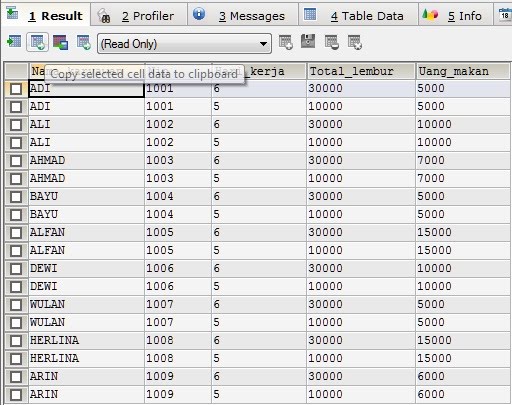This screenshot has width=512, height=405.
Task: Tick checkbox for AHMAD row with Hari_kerja 5
Action: (x=16, y=179)
